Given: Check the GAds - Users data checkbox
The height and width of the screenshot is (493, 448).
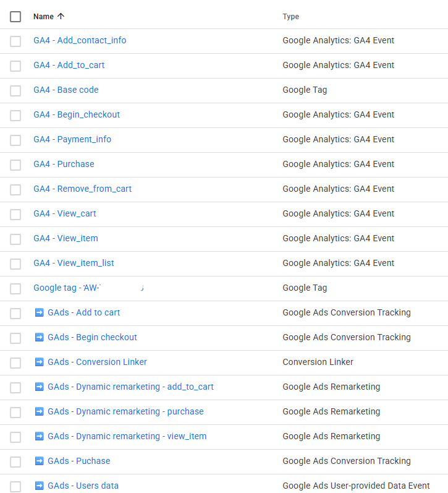Looking at the screenshot, I should pos(15,487).
